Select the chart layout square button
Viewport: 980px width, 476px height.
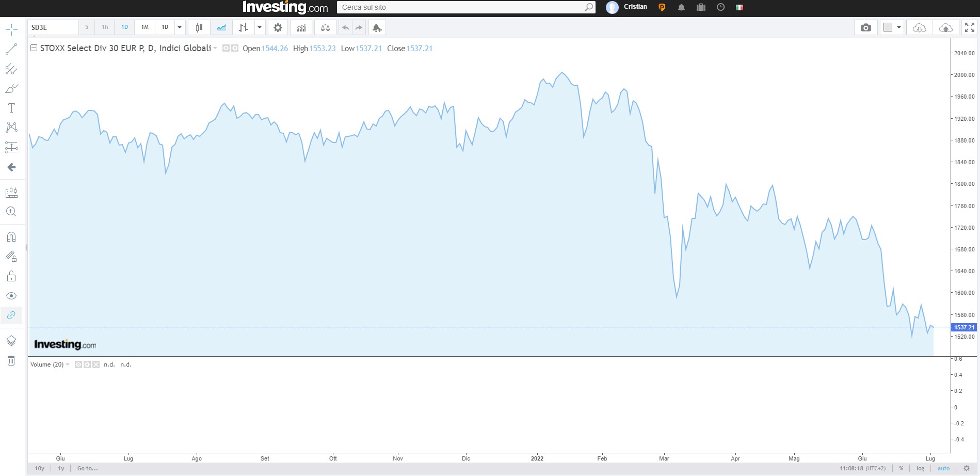(888, 27)
